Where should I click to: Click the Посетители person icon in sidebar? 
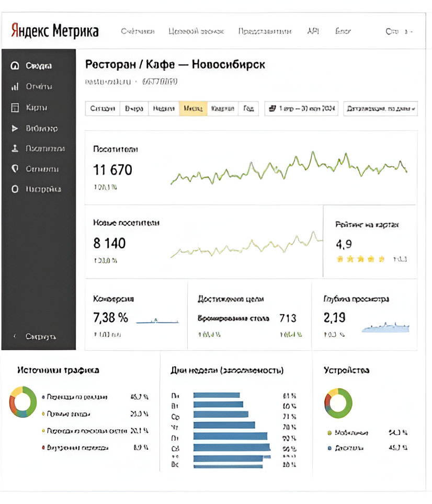point(15,148)
